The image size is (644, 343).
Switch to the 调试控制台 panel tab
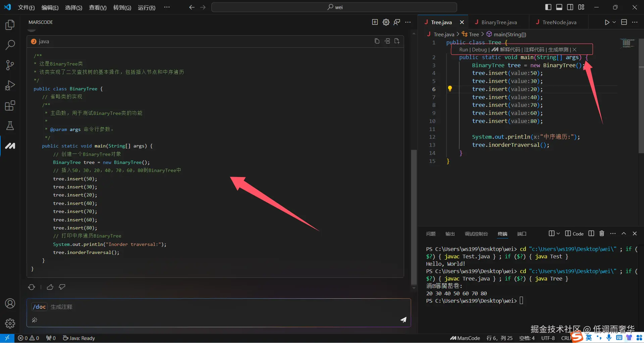pos(476,234)
